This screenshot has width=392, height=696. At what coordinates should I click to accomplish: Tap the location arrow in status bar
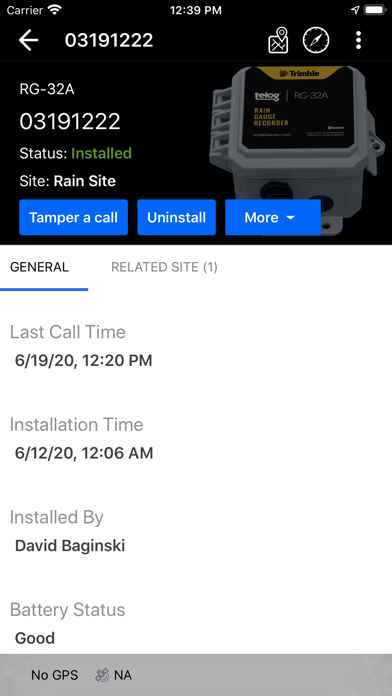[x=355, y=10]
